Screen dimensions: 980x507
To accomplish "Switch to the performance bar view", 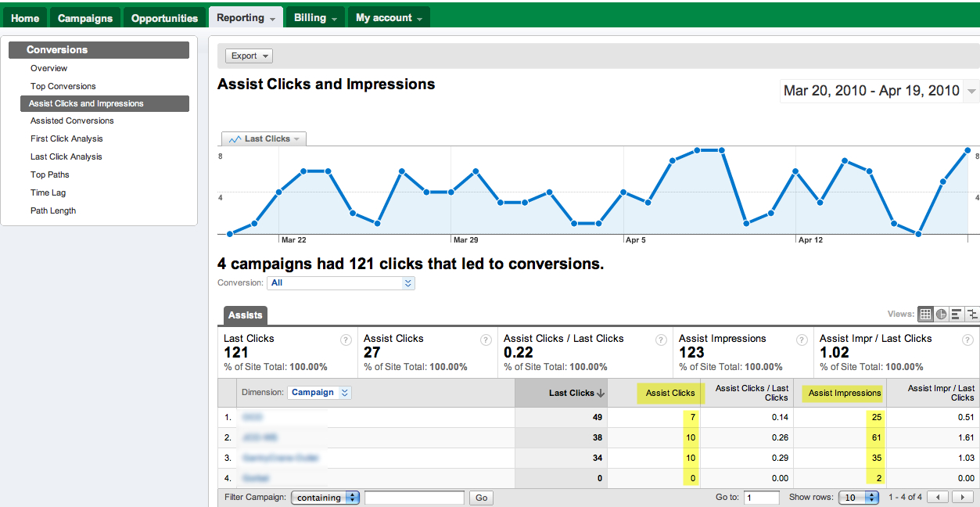I will tap(955, 314).
